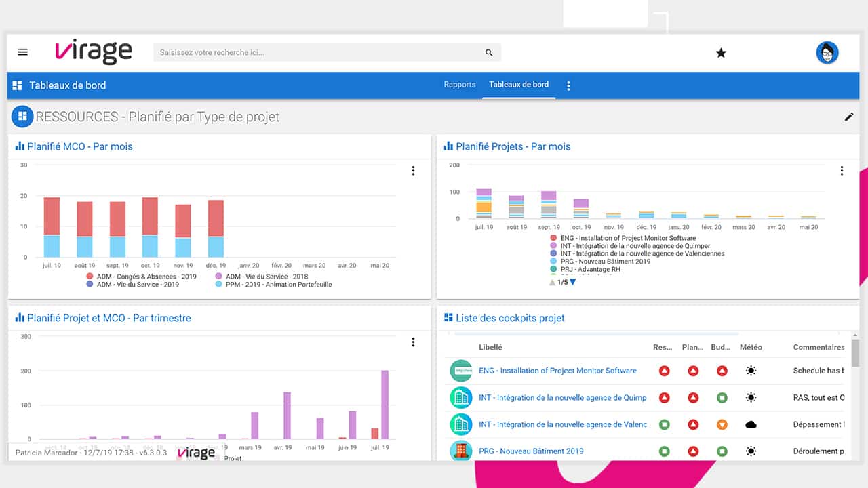This screenshot has height=488, width=868.
Task: Select the Tableaux de bord tab
Action: (519, 85)
